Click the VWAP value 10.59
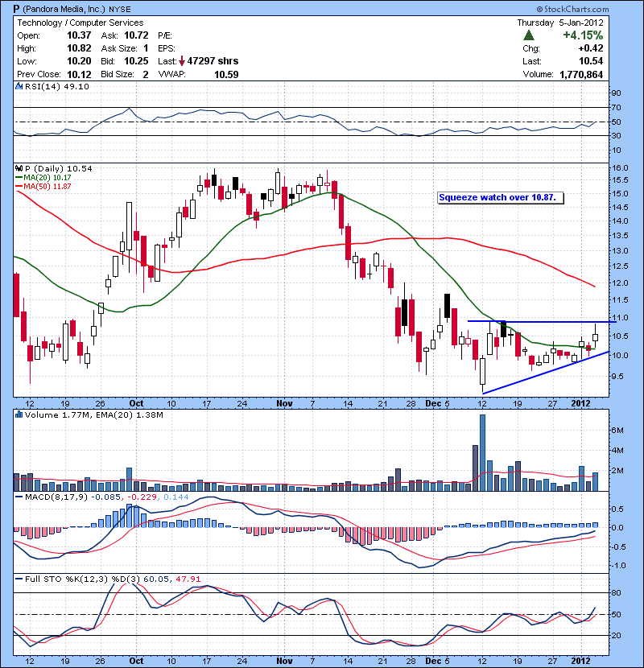Screen dimensions: 644x668 pyautogui.click(x=226, y=75)
